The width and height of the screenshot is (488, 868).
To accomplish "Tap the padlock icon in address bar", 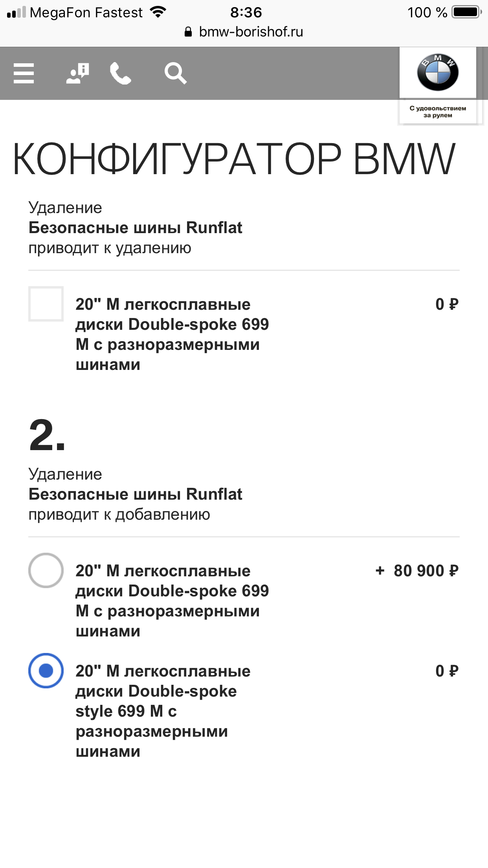I will pos(188,32).
